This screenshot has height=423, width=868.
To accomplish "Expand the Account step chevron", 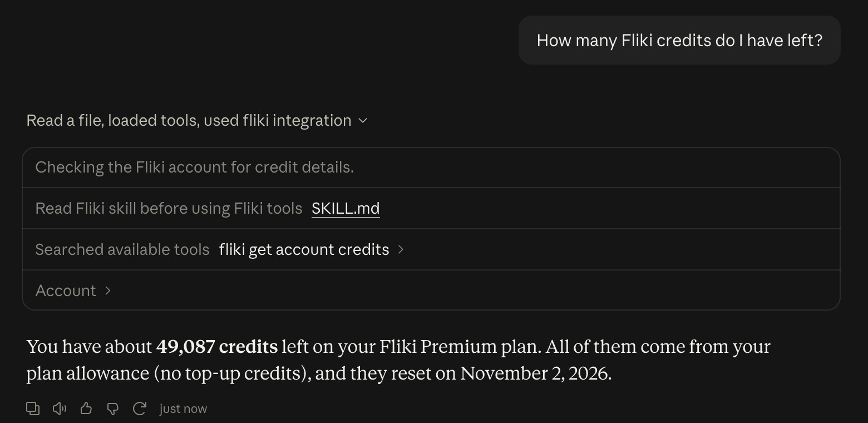I will click(108, 291).
